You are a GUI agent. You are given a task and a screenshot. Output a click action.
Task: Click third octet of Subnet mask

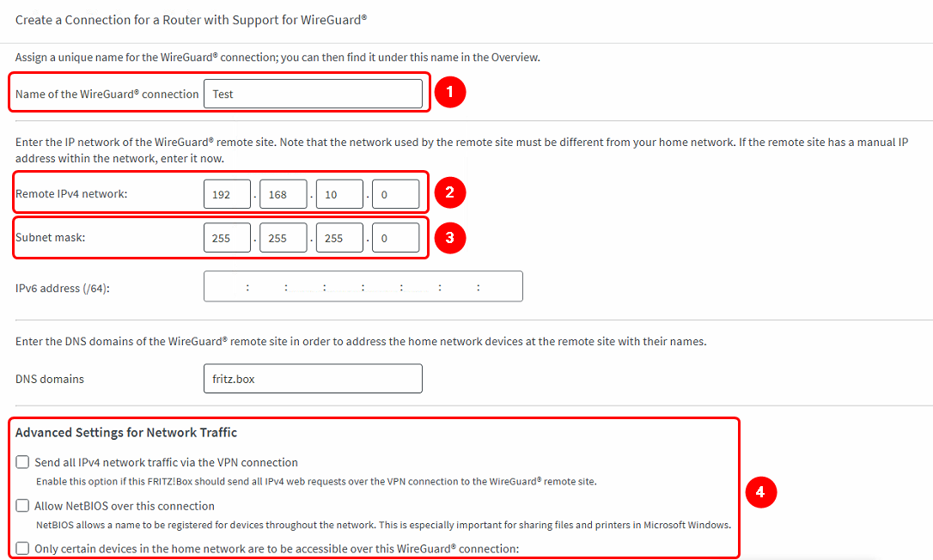(x=339, y=239)
